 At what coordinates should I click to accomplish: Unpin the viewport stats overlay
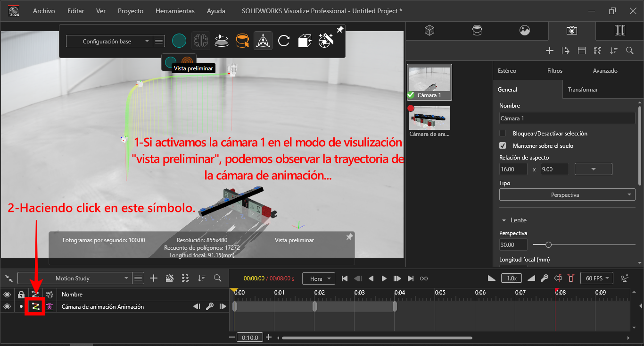pos(349,237)
